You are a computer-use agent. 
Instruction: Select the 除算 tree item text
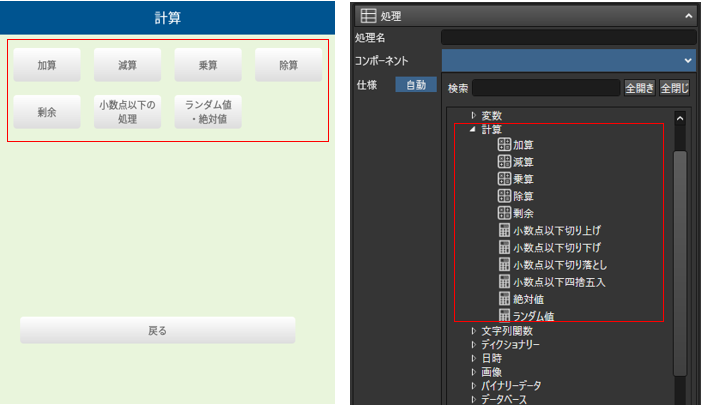523,196
